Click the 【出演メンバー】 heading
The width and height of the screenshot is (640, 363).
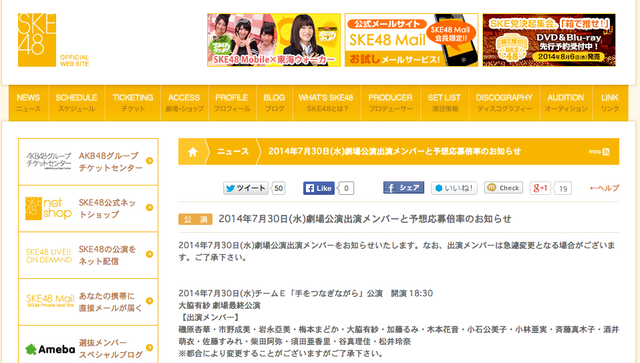point(209,317)
